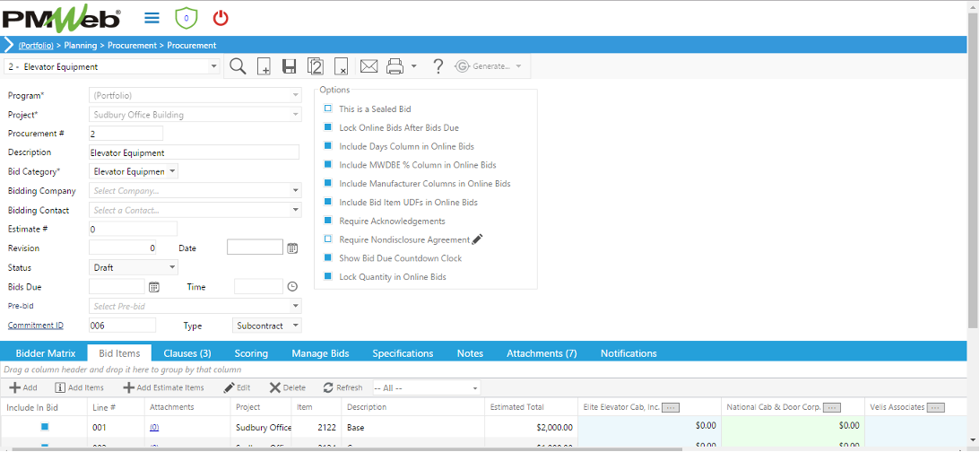Image resolution: width=980 pixels, height=452 pixels.
Task: Check Require Nondisclosure Agreement
Action: 328,239
